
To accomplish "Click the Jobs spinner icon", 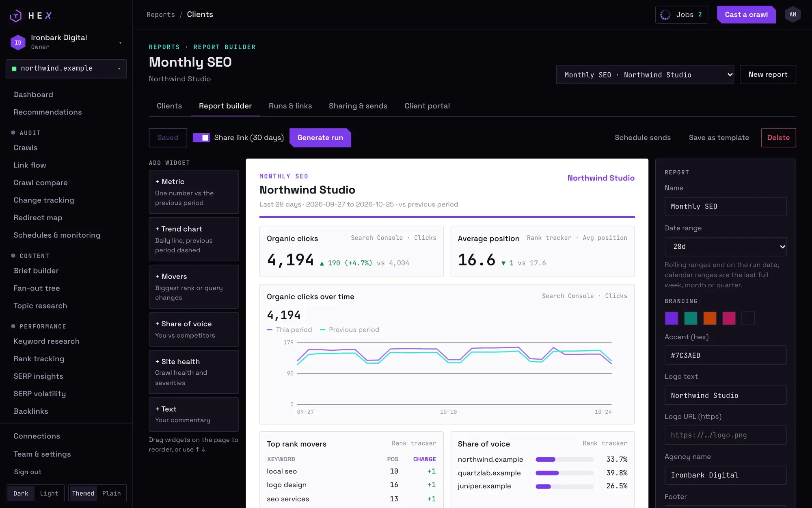I will point(665,15).
